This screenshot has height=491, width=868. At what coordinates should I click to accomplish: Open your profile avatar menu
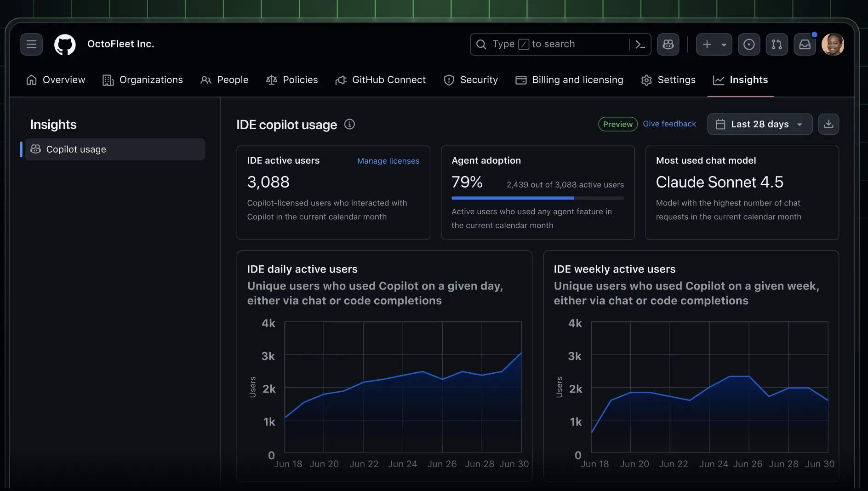click(834, 44)
